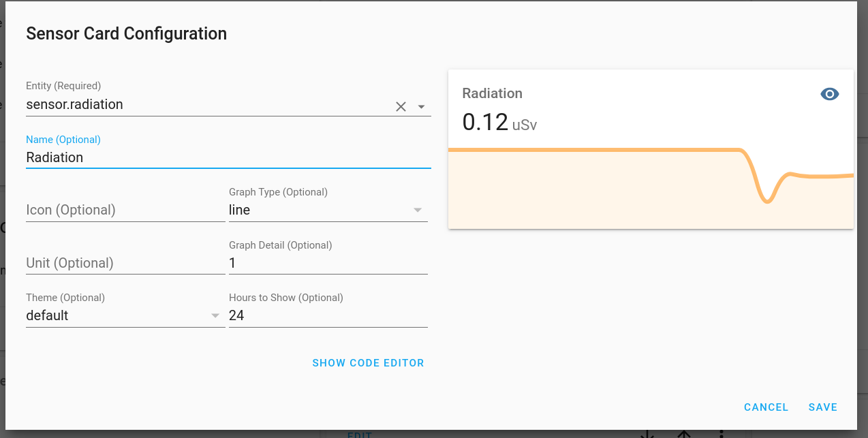Open the Graph Type dropdown arrow
Viewport: 868px width, 438px height.
[x=418, y=210]
